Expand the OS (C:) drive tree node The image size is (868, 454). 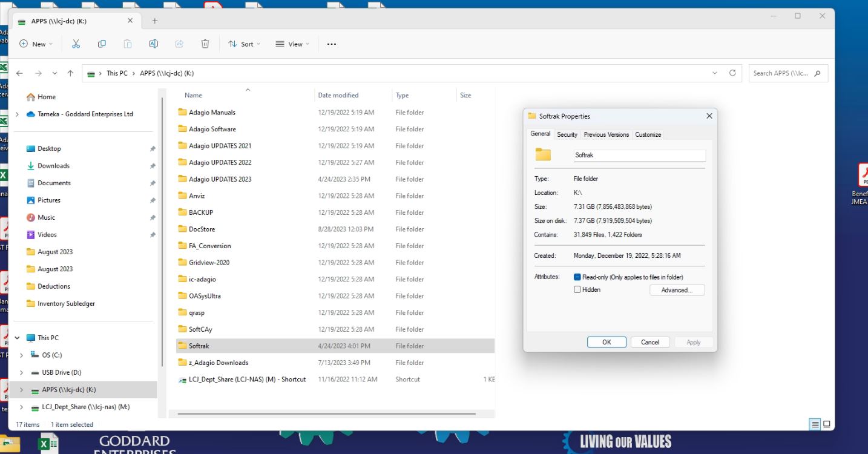click(x=22, y=355)
